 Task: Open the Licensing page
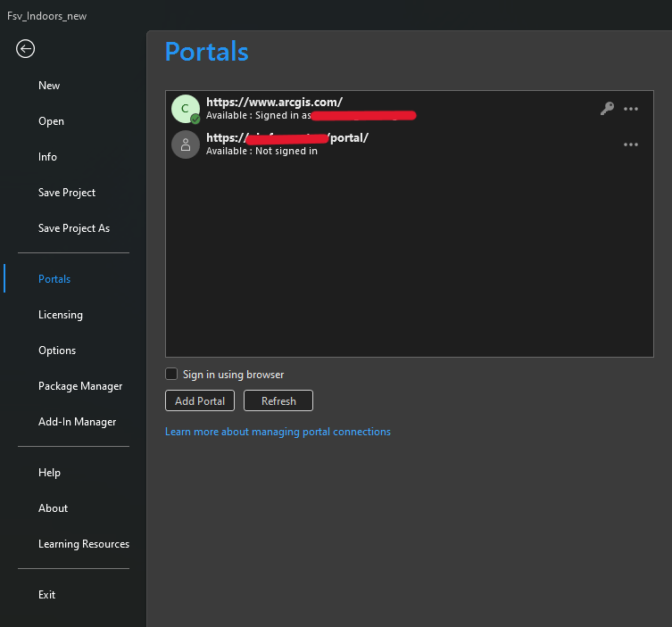click(61, 315)
